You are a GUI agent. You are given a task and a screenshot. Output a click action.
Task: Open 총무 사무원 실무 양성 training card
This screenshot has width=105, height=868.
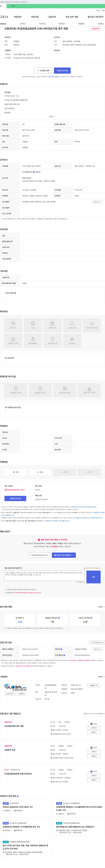(26, 848)
